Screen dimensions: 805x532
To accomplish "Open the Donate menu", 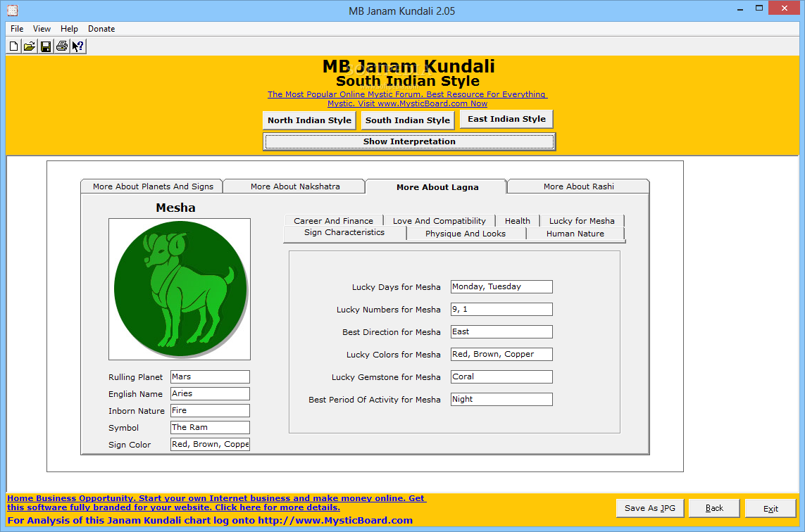I will 101,29.
